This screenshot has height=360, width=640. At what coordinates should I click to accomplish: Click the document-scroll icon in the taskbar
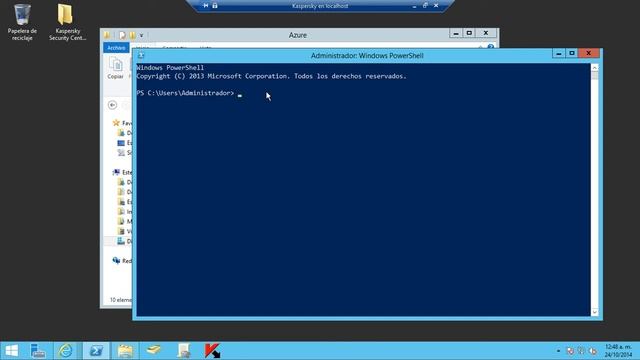point(184,351)
